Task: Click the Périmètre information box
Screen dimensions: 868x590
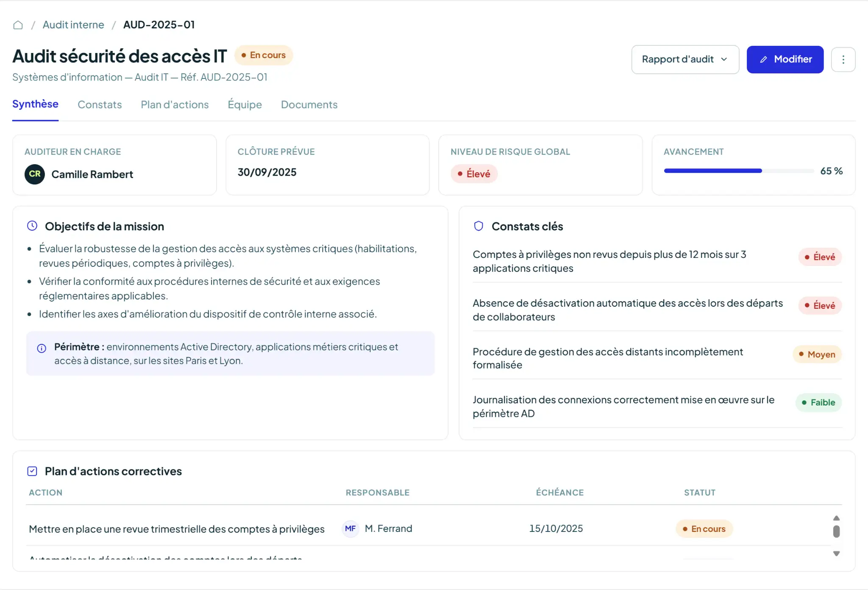Action: click(230, 353)
